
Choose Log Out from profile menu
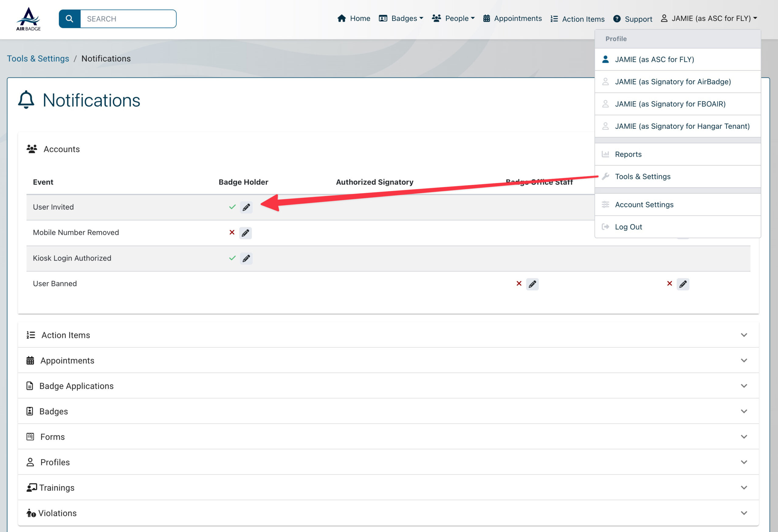click(628, 227)
